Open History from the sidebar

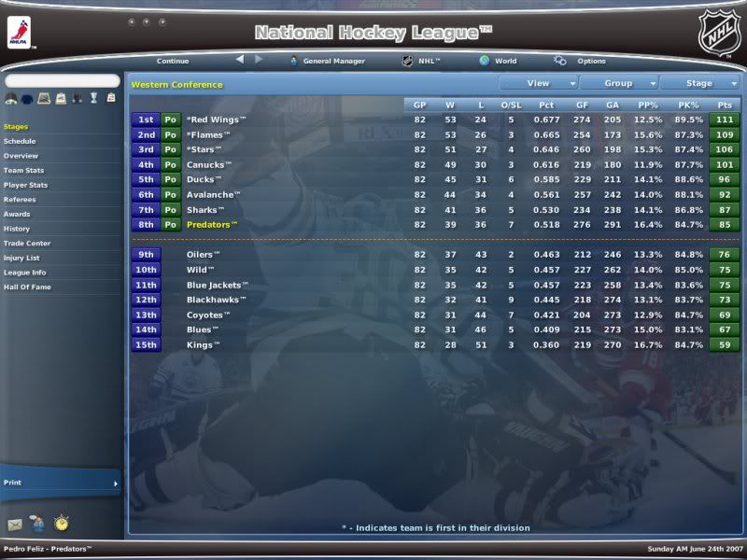pyautogui.click(x=16, y=229)
